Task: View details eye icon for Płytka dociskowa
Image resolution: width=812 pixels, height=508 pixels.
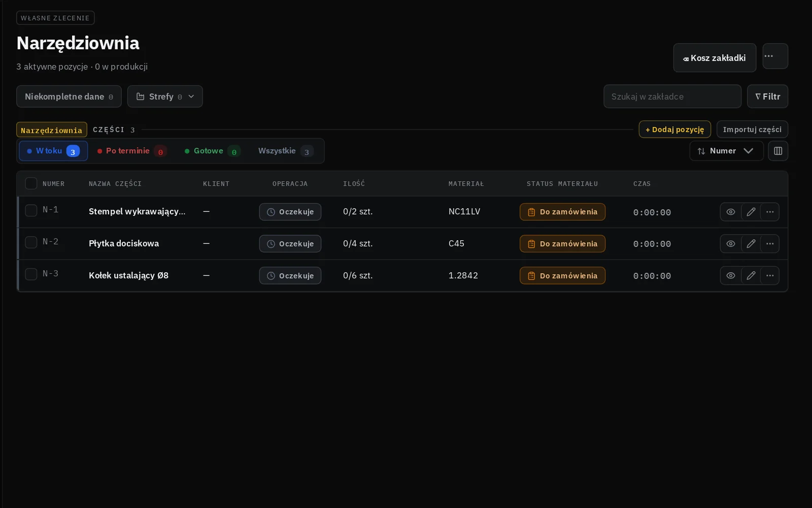Action: (731, 244)
